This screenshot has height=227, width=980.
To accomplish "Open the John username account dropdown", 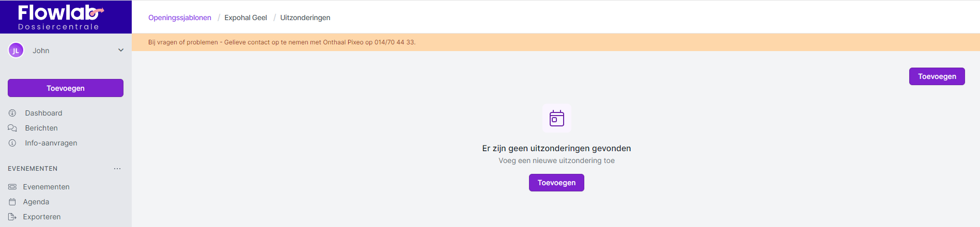I will pos(41,51).
